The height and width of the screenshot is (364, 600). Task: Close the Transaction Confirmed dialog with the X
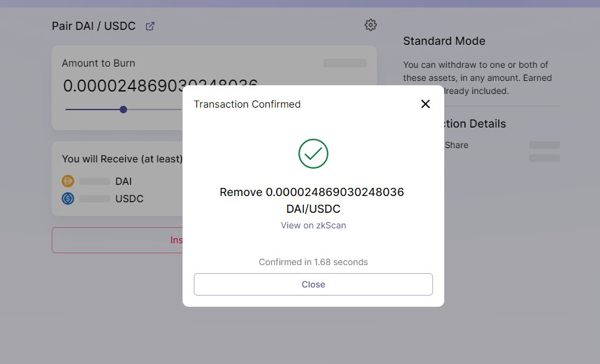point(425,104)
